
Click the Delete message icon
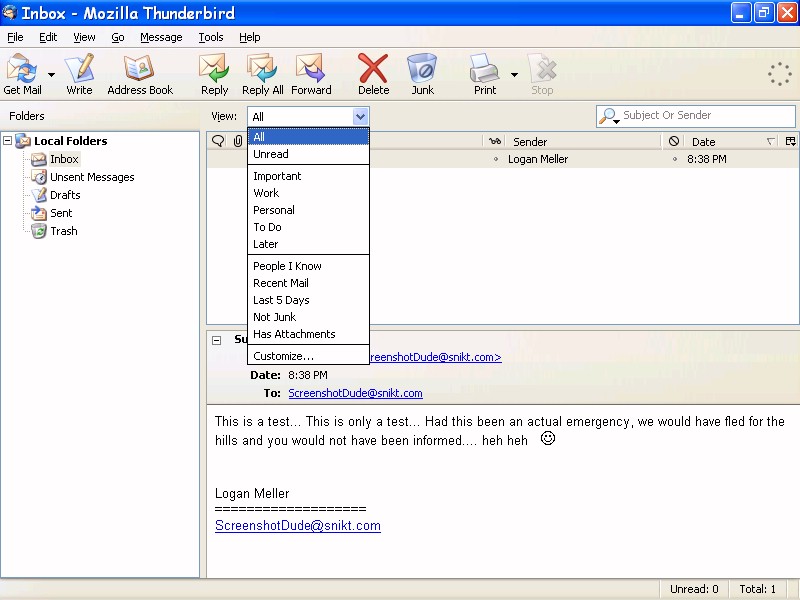coord(373,74)
